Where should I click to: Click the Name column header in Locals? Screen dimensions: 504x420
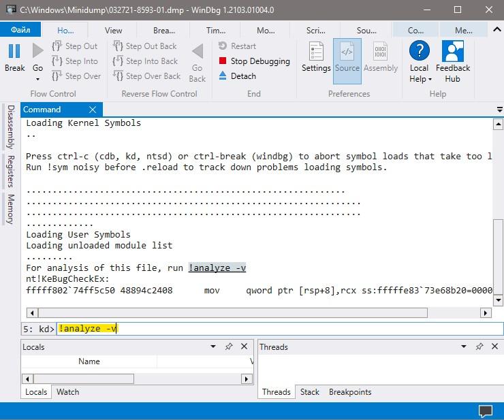pos(89,361)
